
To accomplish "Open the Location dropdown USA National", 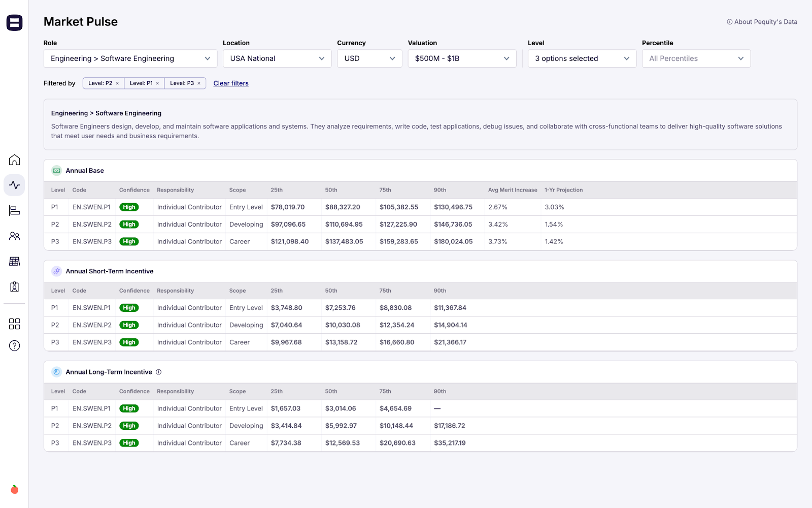I will 277,58.
